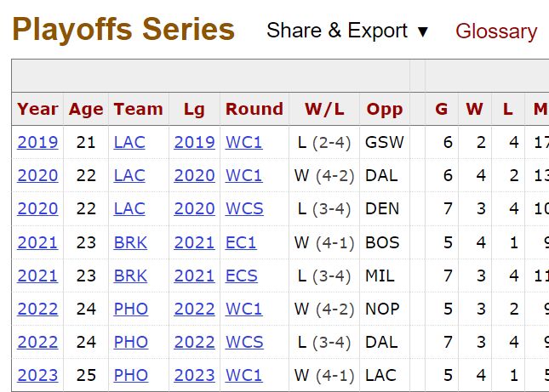Image resolution: width=549 pixels, height=392 pixels.
Task: Open the 2019 WC1 round link
Action: [x=243, y=142]
